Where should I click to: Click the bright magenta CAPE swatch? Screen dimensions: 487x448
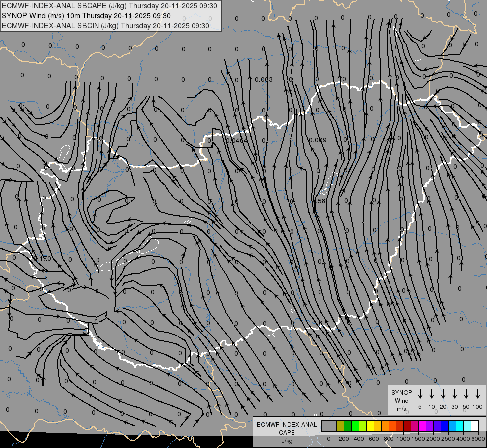click(x=423, y=426)
